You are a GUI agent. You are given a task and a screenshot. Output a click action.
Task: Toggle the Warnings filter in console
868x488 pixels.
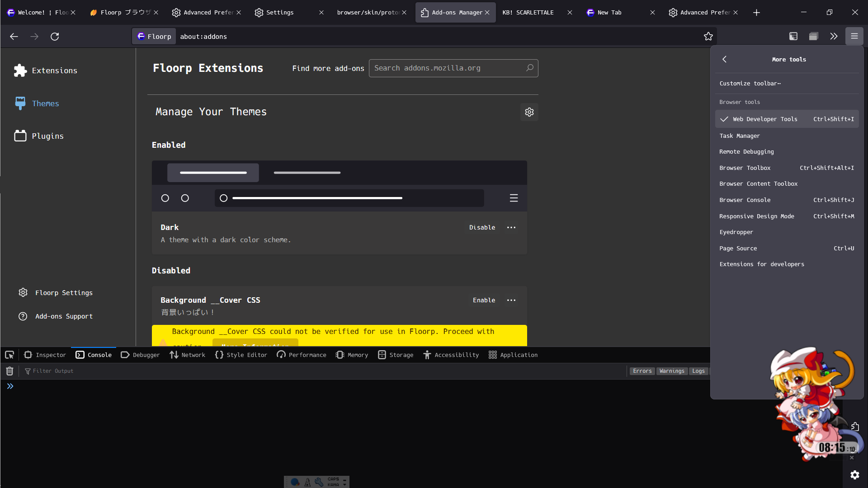pyautogui.click(x=672, y=371)
